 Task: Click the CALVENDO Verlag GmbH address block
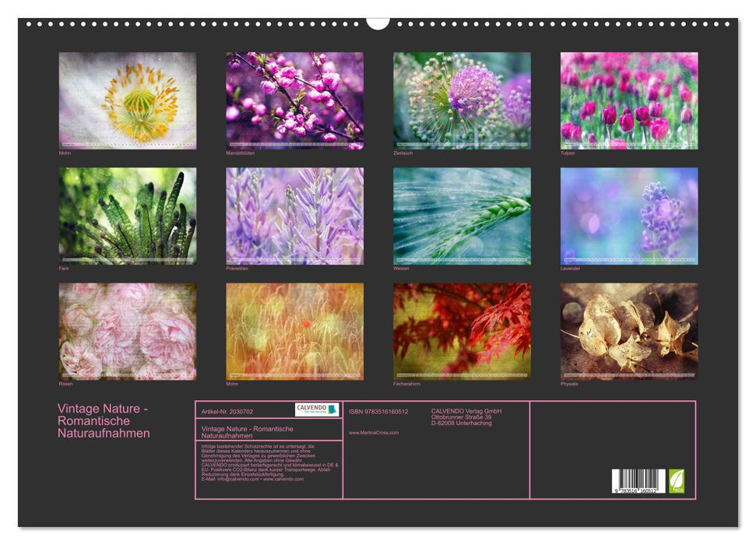pyautogui.click(x=465, y=415)
